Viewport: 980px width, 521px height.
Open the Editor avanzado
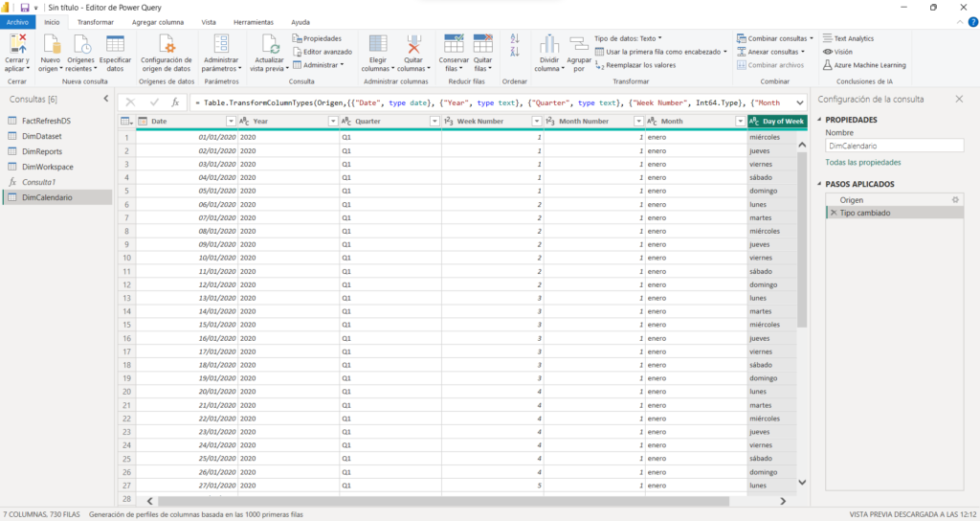coord(322,52)
